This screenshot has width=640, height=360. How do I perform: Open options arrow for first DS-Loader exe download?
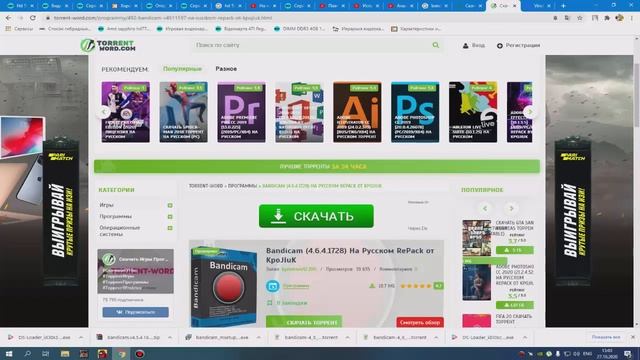point(81,338)
